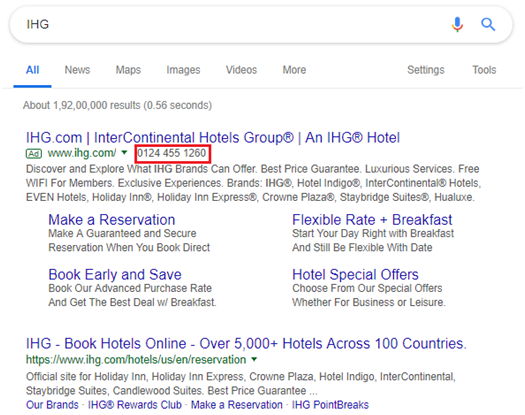Start voice search with the microphone icon
525x415 pixels.
pos(457,24)
